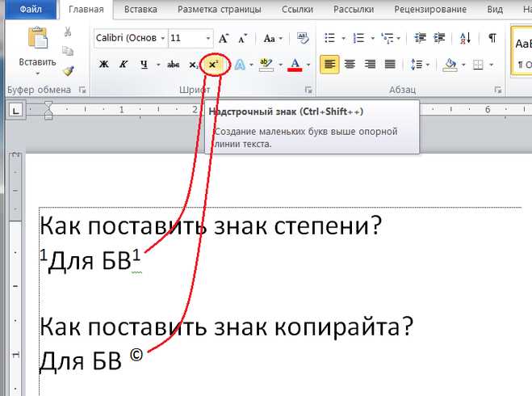Click Clear Formatting eraser icon
532x396 pixels.
[302, 38]
